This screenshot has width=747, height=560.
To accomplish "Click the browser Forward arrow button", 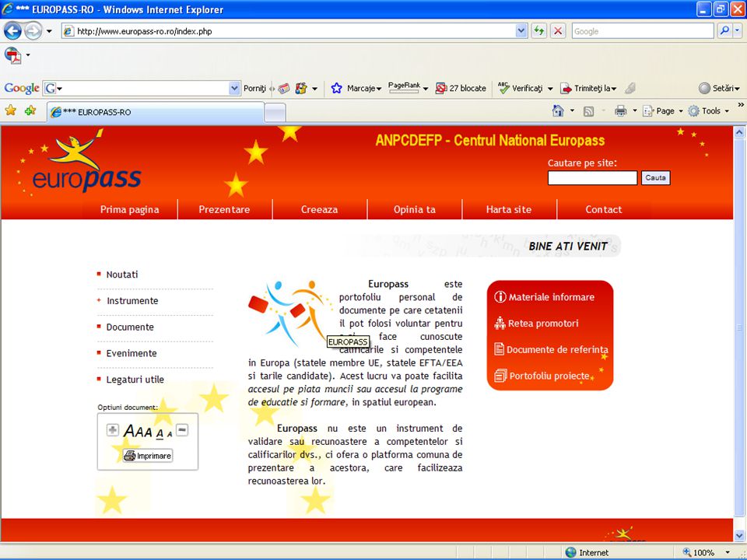I will click(33, 31).
